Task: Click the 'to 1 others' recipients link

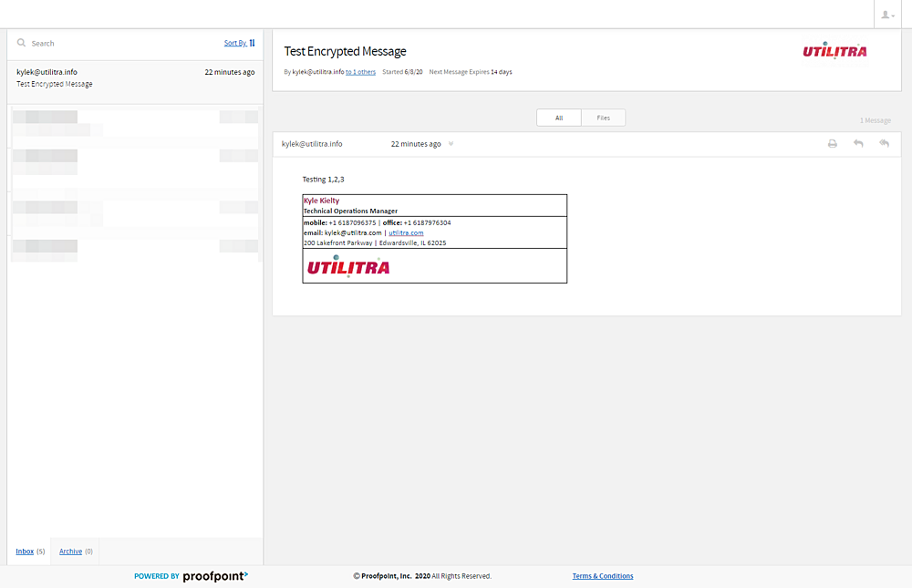Action: [x=360, y=72]
